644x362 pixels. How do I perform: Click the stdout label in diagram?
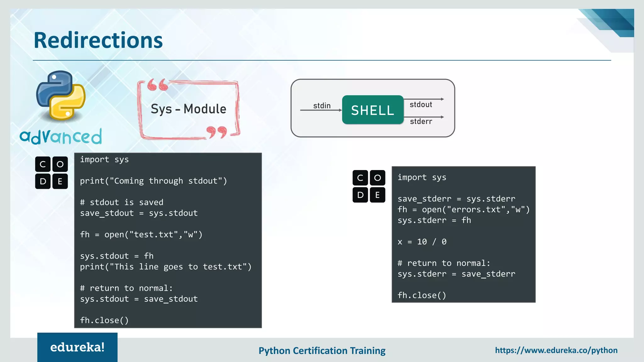click(x=421, y=104)
